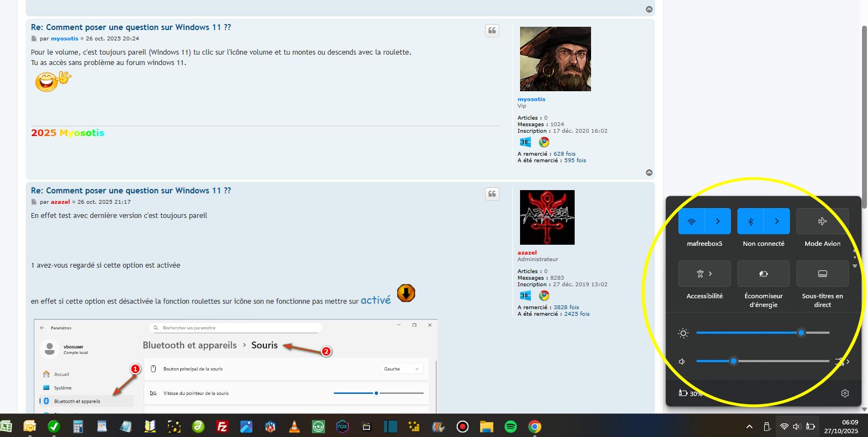
Task: Enable Mode Avion
Action: (x=822, y=222)
